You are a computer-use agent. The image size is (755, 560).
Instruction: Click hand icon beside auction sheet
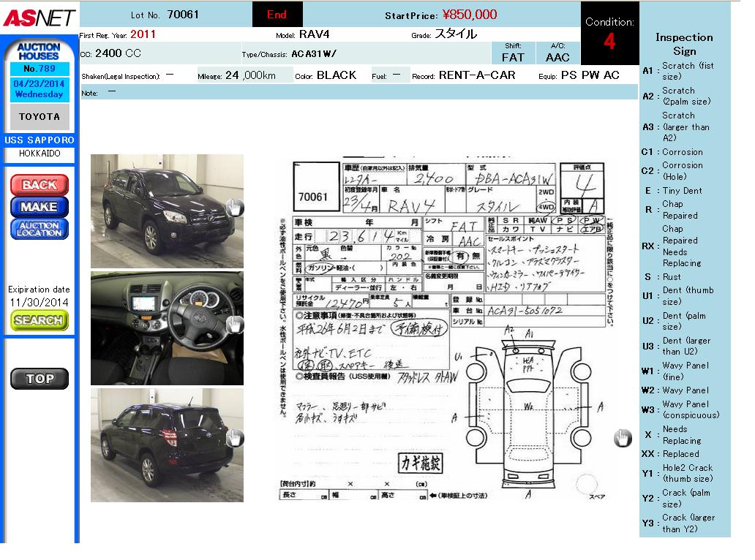(x=622, y=437)
